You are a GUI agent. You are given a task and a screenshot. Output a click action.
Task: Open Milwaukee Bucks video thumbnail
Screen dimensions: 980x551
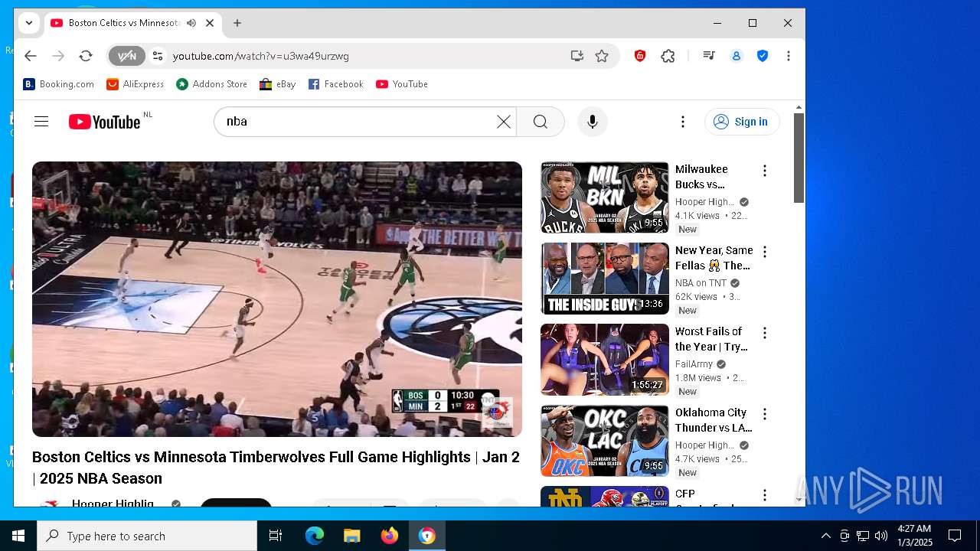(x=605, y=197)
